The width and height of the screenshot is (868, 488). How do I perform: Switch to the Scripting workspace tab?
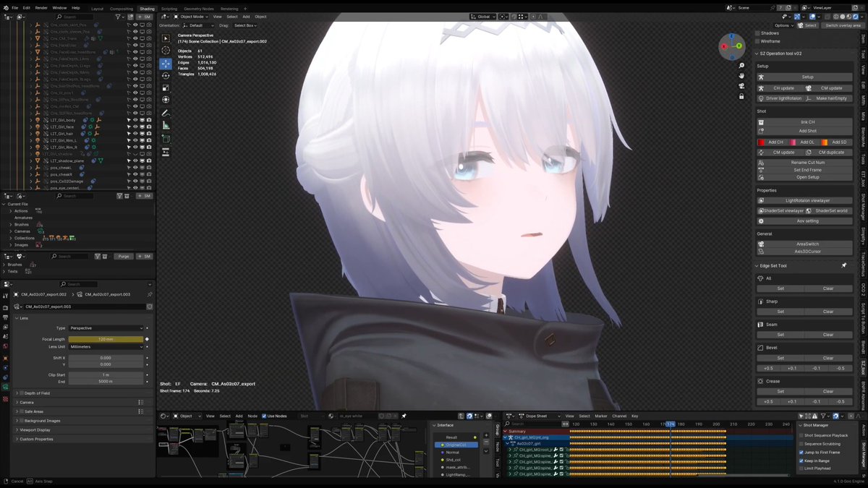click(169, 9)
